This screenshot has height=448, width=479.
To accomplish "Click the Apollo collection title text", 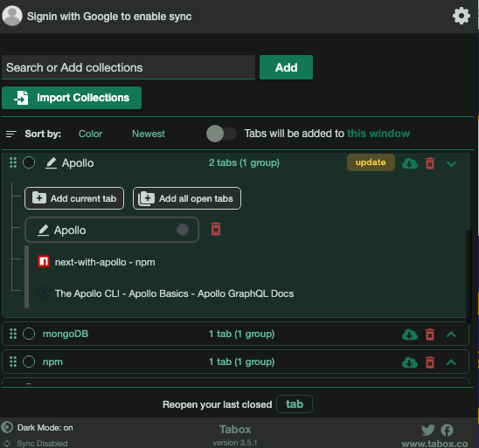I will [x=78, y=163].
